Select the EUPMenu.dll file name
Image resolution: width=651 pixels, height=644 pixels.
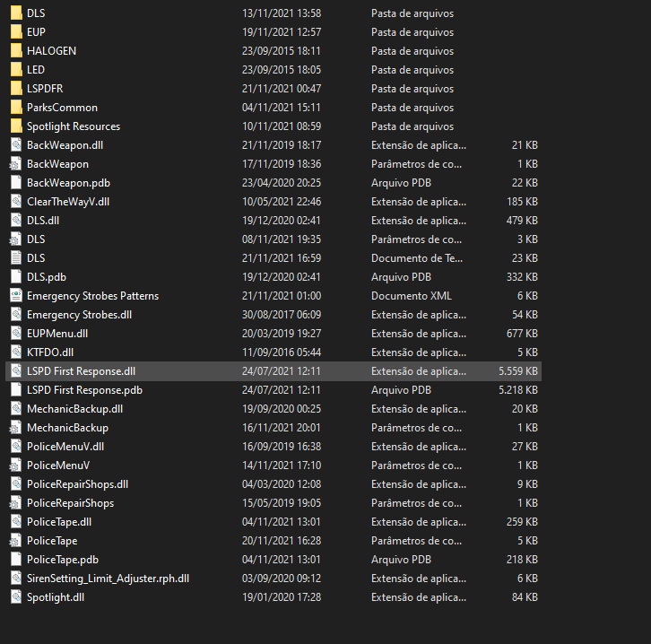[57, 334]
